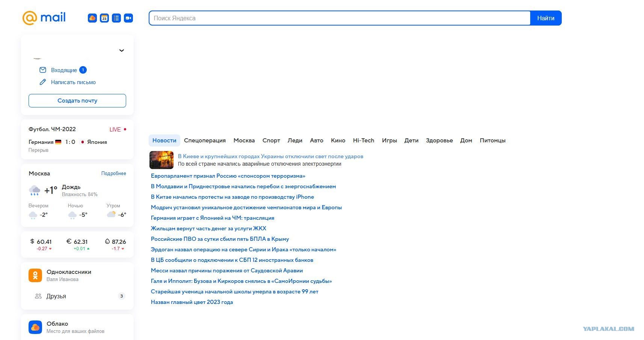
Task: Open the Месси headline about Saudi Arabia
Action: click(x=227, y=270)
